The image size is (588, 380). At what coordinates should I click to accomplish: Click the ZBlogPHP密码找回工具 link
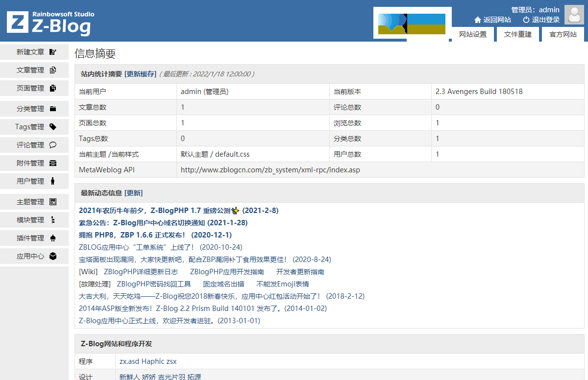coord(154,284)
